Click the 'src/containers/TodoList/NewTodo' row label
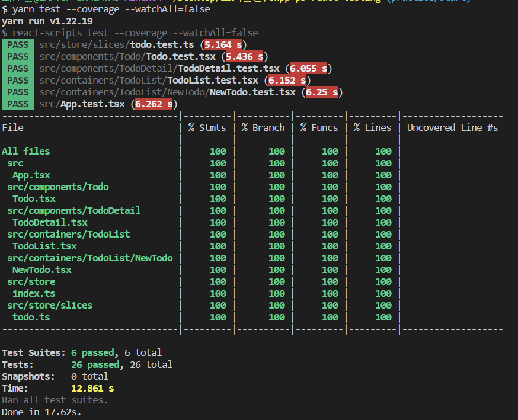The width and height of the screenshot is (518, 420). 90,258
